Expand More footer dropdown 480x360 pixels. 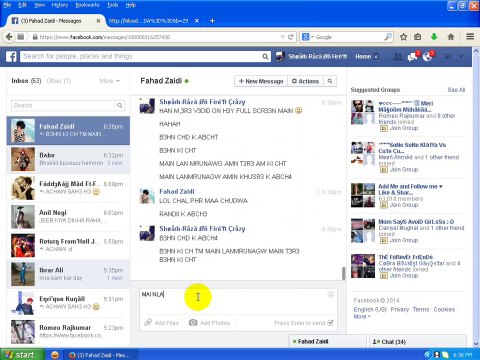coord(362,316)
